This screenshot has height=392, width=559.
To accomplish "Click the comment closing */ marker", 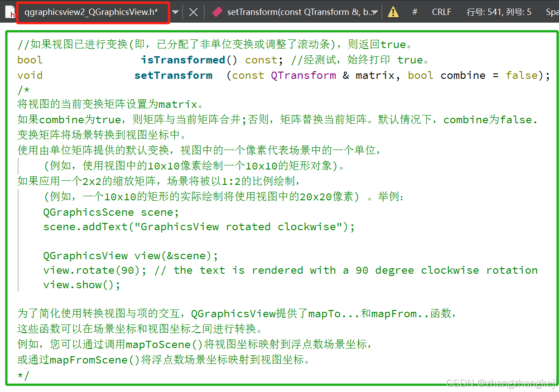I will click(x=24, y=375).
